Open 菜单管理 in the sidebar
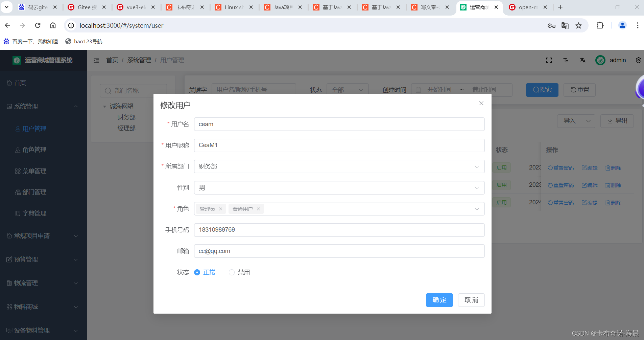This screenshot has height=340, width=644. click(34, 171)
